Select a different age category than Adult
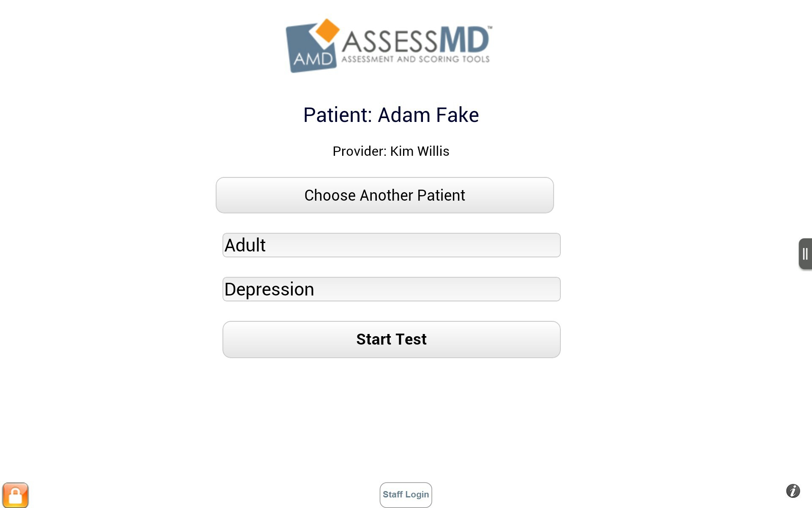This screenshot has width=812, height=508. click(x=391, y=245)
